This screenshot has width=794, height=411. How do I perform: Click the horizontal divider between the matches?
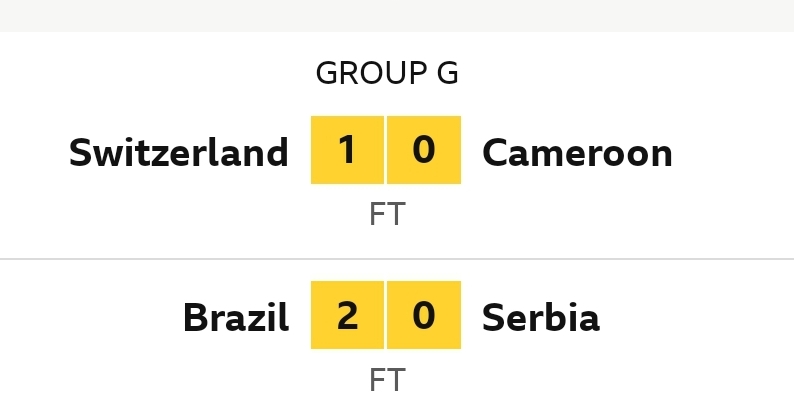[397, 259]
